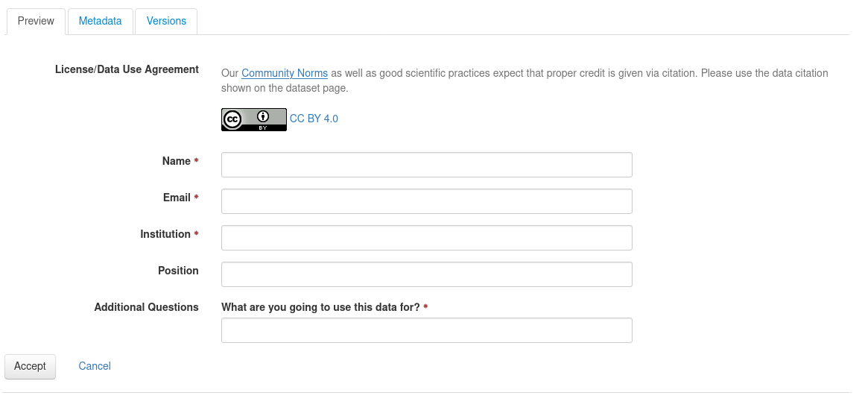Image resolution: width=868 pixels, height=416 pixels.
Task: Open the CC BY 4.0 license link
Action: (314, 119)
